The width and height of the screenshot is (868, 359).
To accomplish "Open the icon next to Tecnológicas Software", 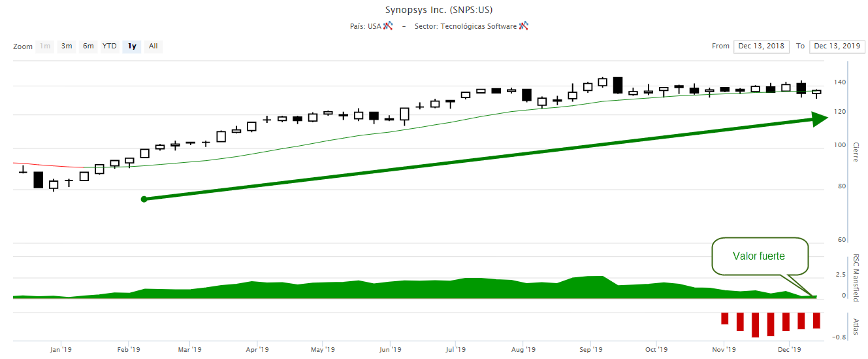I will [524, 26].
